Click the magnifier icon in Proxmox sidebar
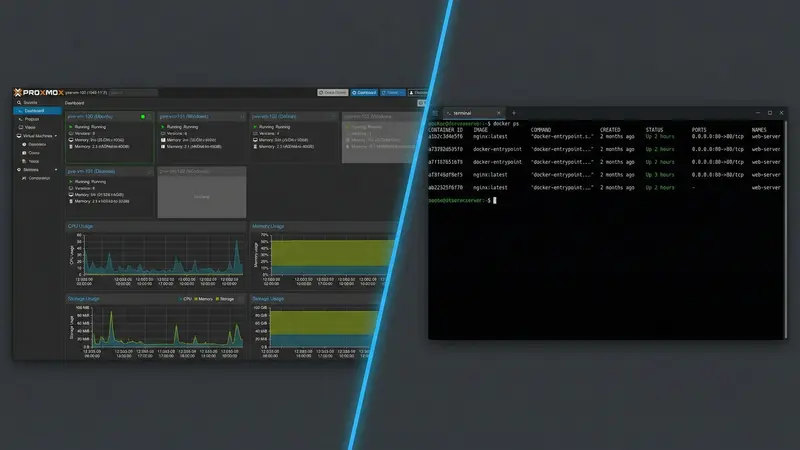Screen dimensions: 800x450 point(19,103)
